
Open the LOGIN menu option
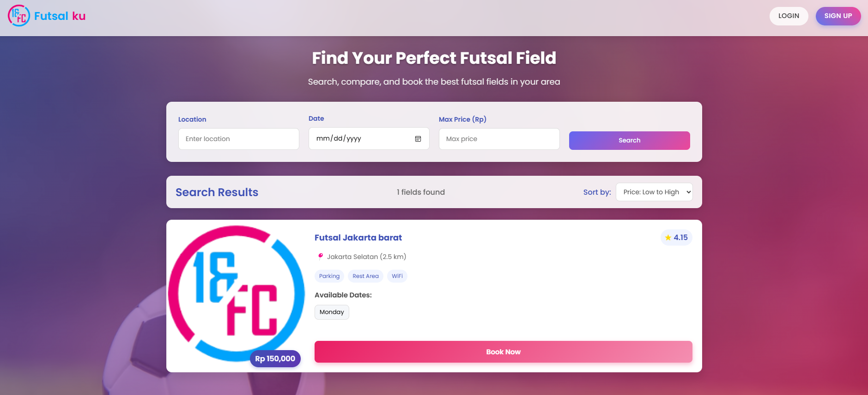click(x=789, y=16)
